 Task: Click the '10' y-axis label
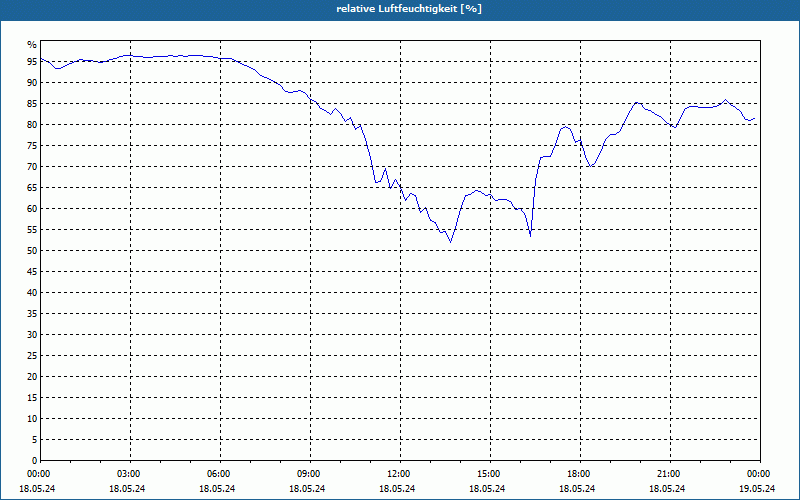coord(32,419)
